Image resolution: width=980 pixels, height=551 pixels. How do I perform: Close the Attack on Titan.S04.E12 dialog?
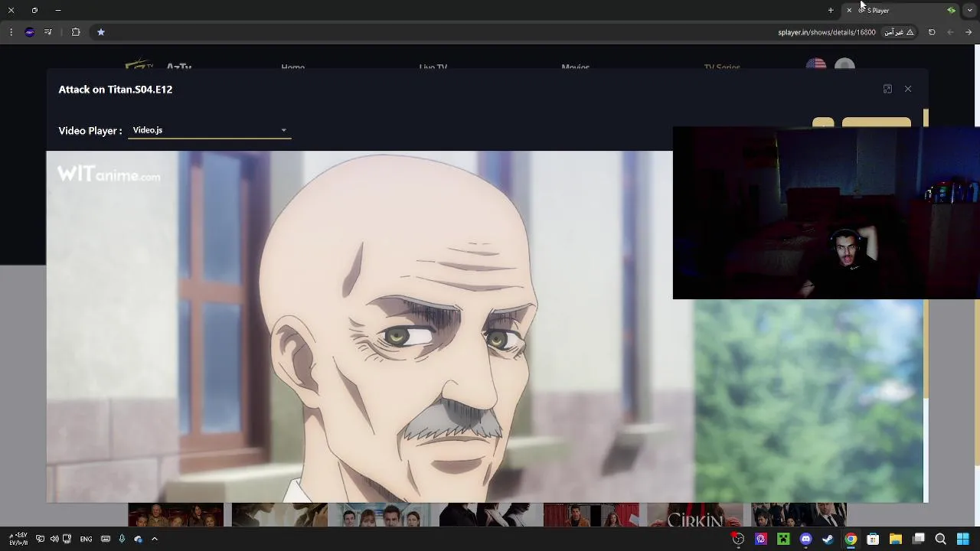tap(908, 89)
